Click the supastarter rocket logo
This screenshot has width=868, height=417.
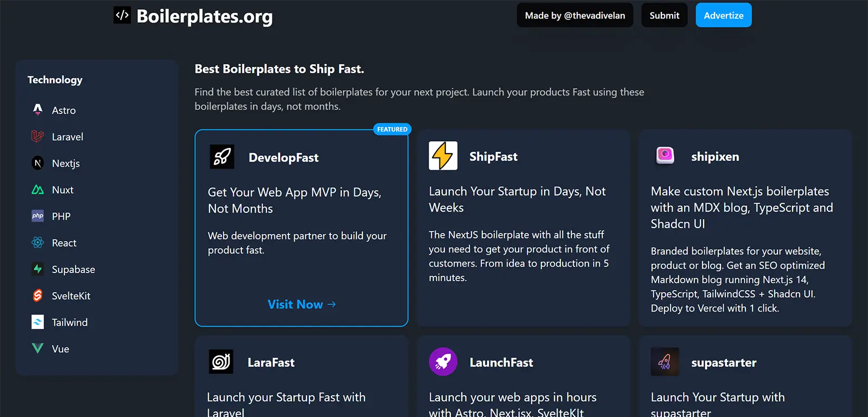coord(665,362)
